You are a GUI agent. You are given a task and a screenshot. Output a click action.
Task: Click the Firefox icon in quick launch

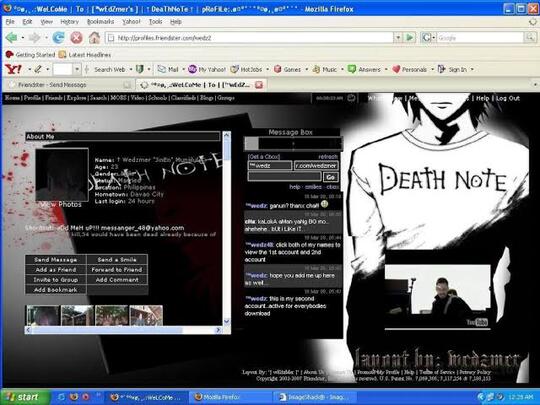74,397
